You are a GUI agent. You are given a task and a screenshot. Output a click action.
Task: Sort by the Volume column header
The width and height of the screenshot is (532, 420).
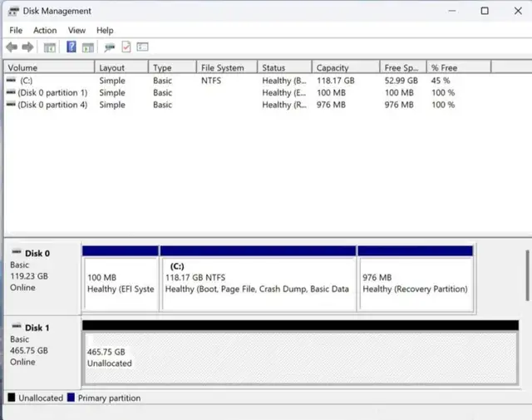49,67
